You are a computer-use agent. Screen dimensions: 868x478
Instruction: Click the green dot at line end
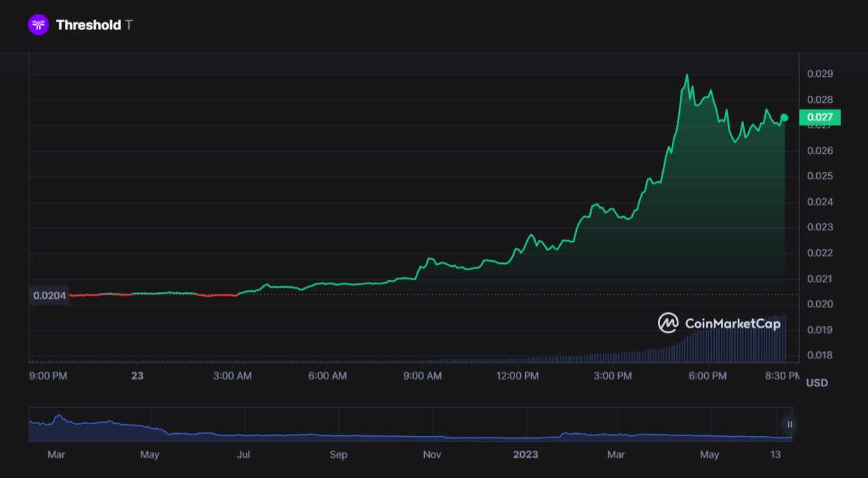pos(784,118)
